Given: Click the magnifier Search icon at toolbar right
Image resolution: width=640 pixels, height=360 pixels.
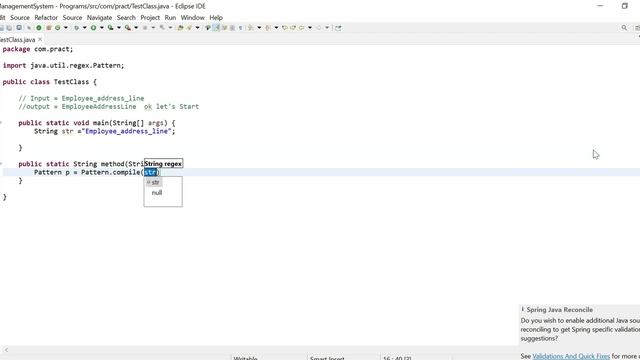Looking at the screenshot, I should pyautogui.click(x=624, y=28).
